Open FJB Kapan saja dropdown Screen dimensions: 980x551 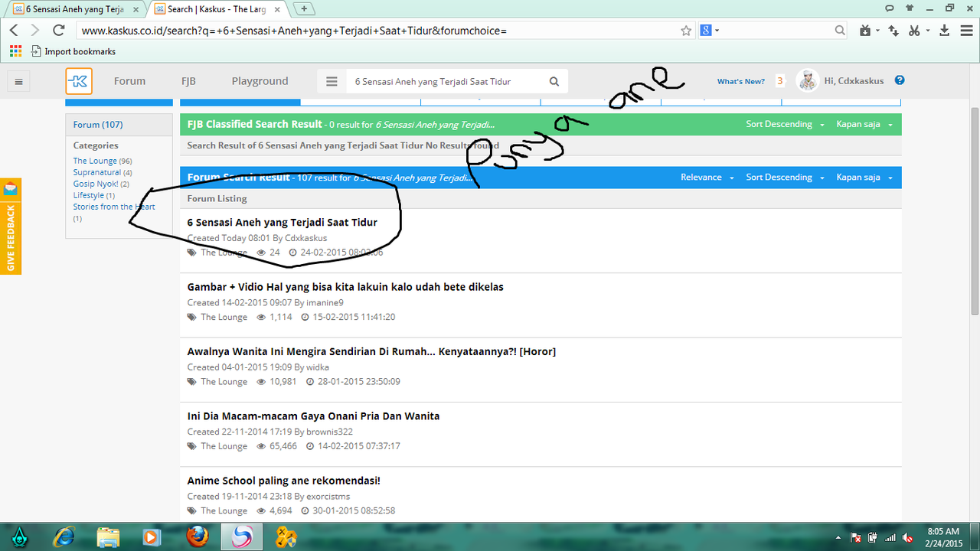pyautogui.click(x=864, y=124)
